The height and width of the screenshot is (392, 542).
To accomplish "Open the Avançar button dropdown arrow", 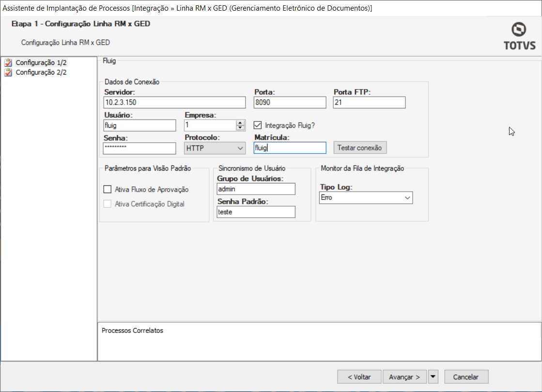I will coord(433,377).
